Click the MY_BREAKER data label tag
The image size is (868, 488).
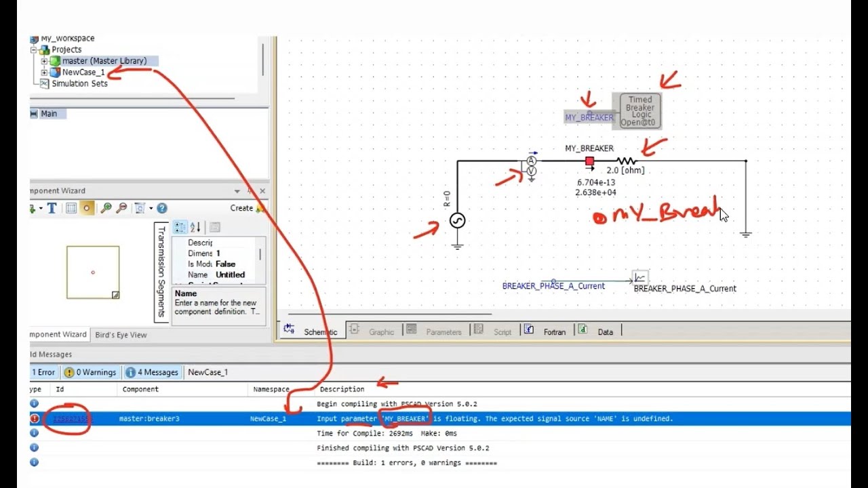click(x=589, y=117)
